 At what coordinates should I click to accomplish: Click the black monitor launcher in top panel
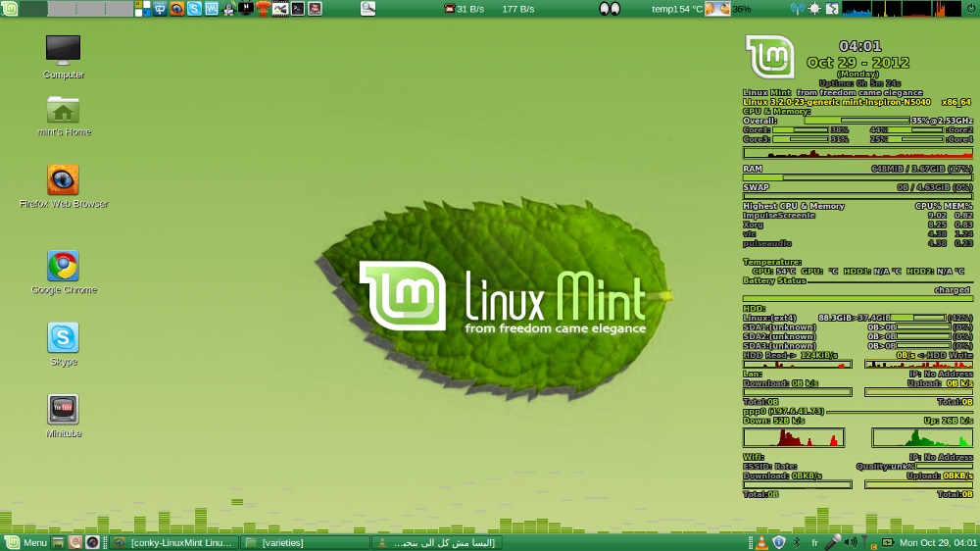pos(246,9)
